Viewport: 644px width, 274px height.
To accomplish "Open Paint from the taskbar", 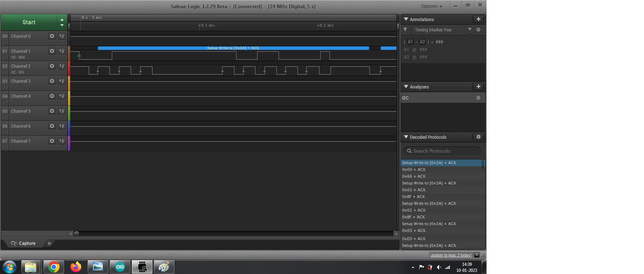I will point(164,267).
